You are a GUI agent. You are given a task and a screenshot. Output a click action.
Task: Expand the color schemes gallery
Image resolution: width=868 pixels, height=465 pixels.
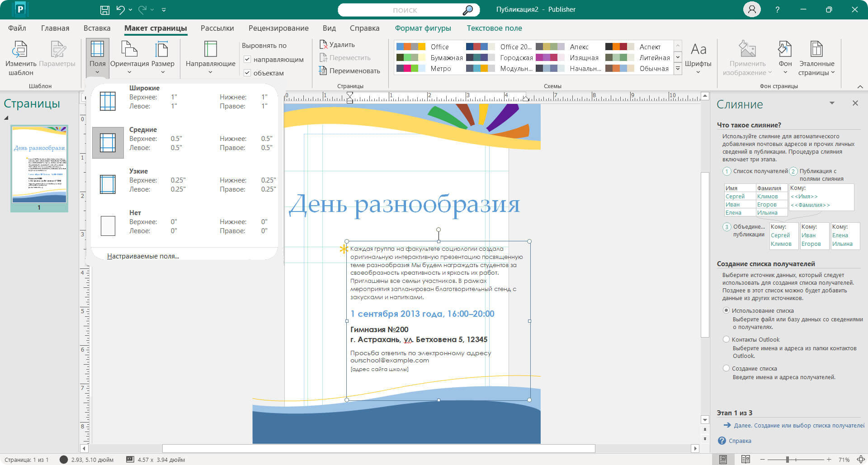678,69
